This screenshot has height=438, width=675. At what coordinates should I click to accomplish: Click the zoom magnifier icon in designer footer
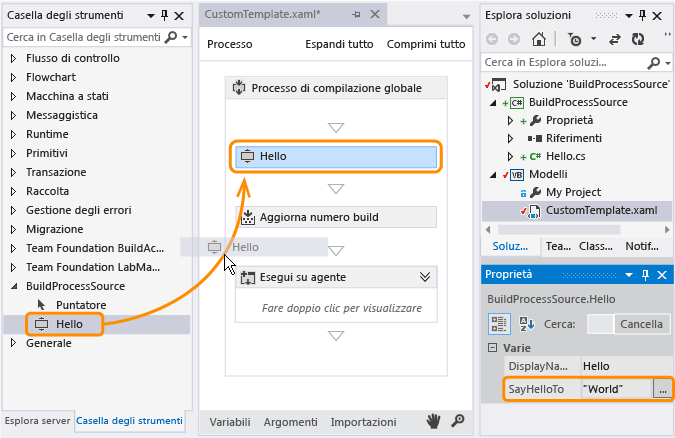coord(458,420)
